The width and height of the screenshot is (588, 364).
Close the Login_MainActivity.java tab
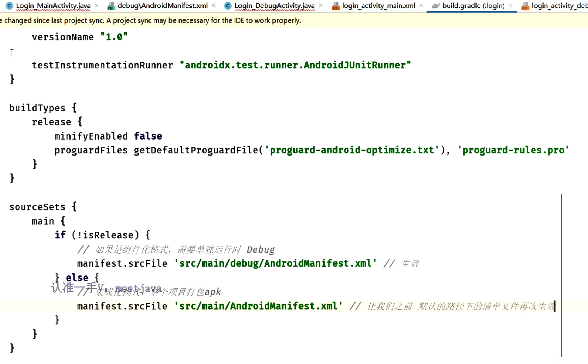[x=96, y=6]
